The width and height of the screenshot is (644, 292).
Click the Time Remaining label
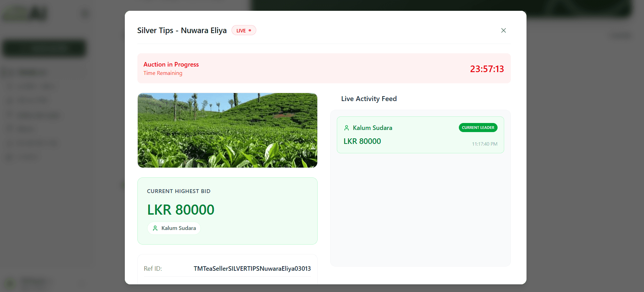click(x=163, y=73)
